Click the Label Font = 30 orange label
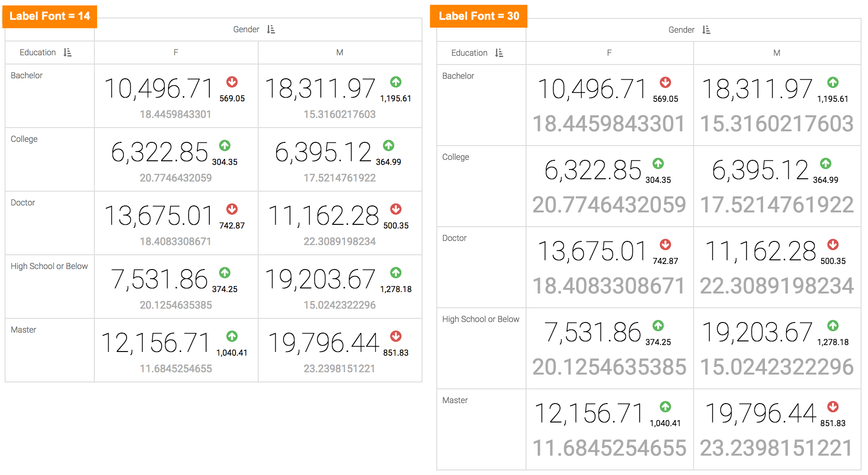The width and height of the screenshot is (868, 475). 479,16
